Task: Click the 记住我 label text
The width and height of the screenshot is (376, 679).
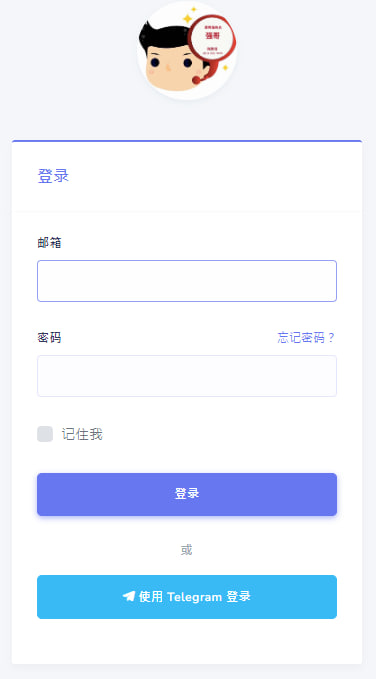Action: (x=82, y=434)
